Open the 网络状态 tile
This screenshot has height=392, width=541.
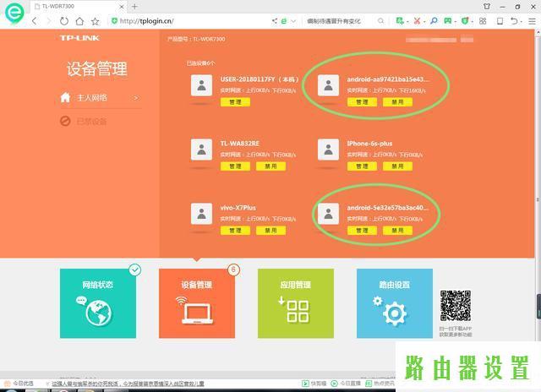[x=98, y=303]
